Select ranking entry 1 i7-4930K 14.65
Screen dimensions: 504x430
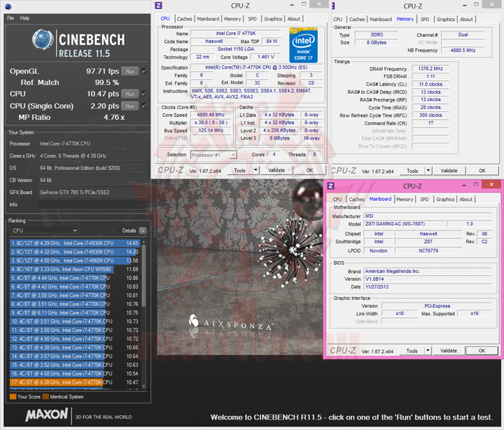pyautogui.click(x=75, y=243)
